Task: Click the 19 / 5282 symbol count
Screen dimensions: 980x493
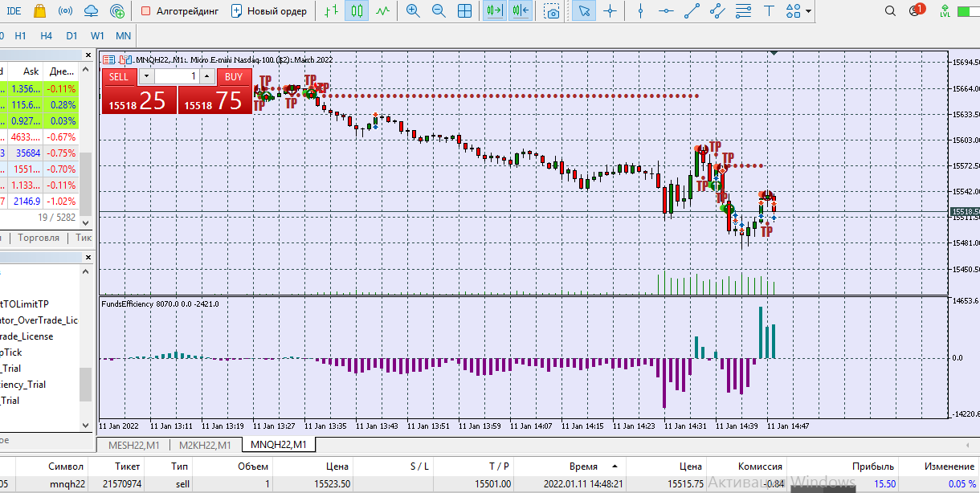Action: (56, 217)
